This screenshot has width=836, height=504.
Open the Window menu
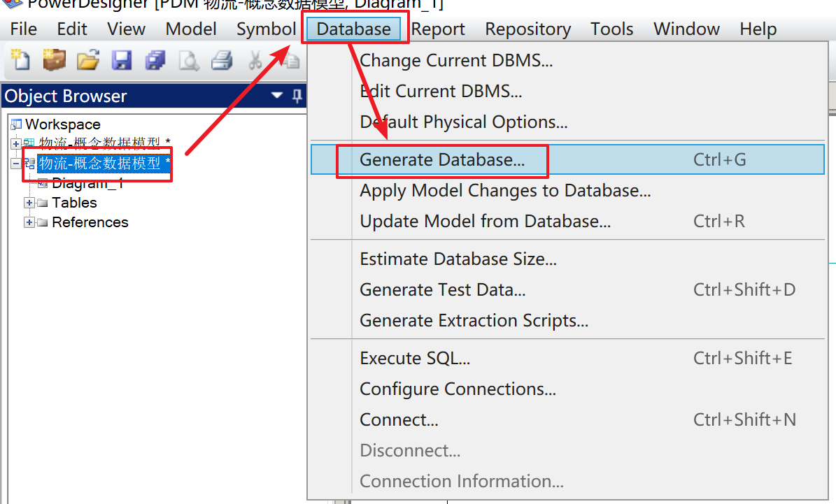pyautogui.click(x=686, y=29)
